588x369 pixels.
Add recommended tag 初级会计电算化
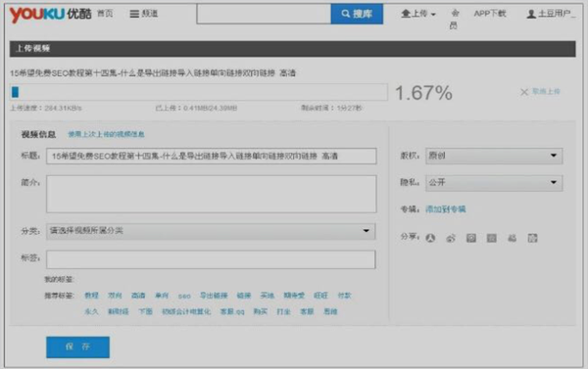[x=186, y=311]
